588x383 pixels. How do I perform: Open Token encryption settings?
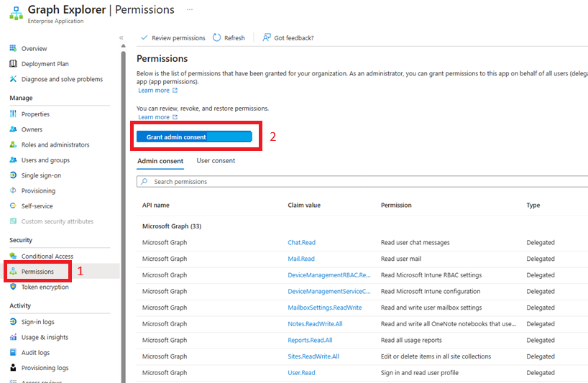coord(45,287)
